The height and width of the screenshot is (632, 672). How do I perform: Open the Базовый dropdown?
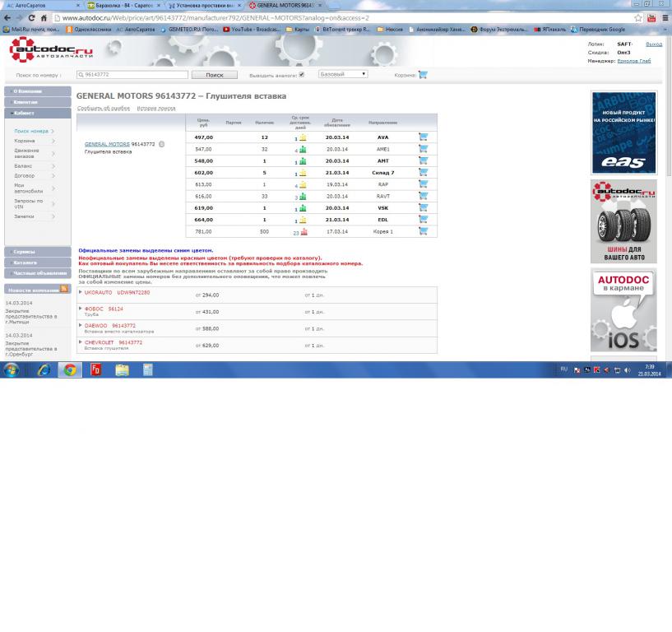click(x=343, y=74)
